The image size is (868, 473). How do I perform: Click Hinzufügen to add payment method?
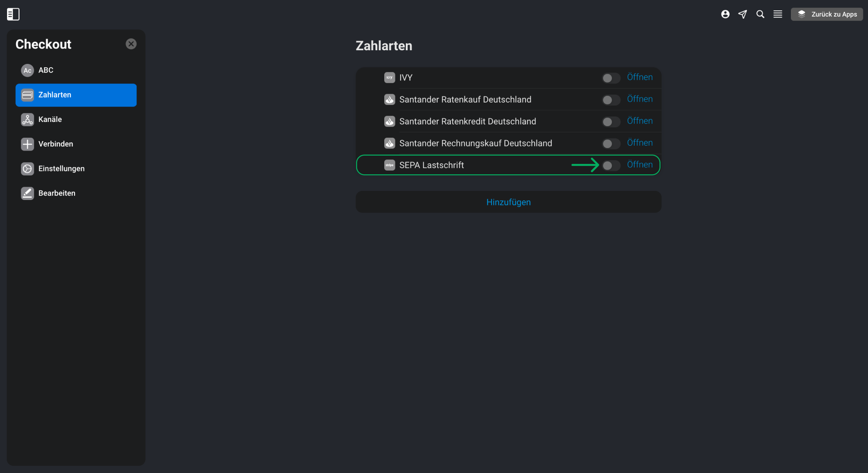pyautogui.click(x=508, y=202)
